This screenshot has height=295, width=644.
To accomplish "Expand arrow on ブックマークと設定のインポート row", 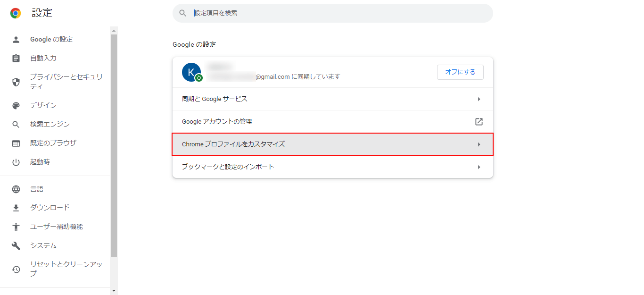I will pos(479,167).
